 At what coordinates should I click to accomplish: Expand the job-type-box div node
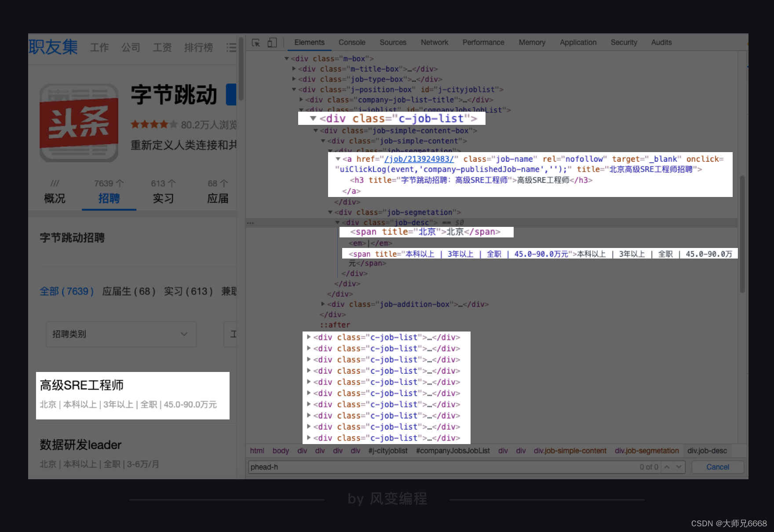pyautogui.click(x=294, y=79)
